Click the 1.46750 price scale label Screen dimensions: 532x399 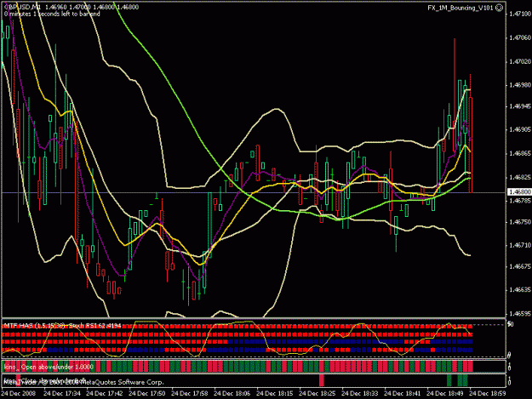click(x=519, y=222)
